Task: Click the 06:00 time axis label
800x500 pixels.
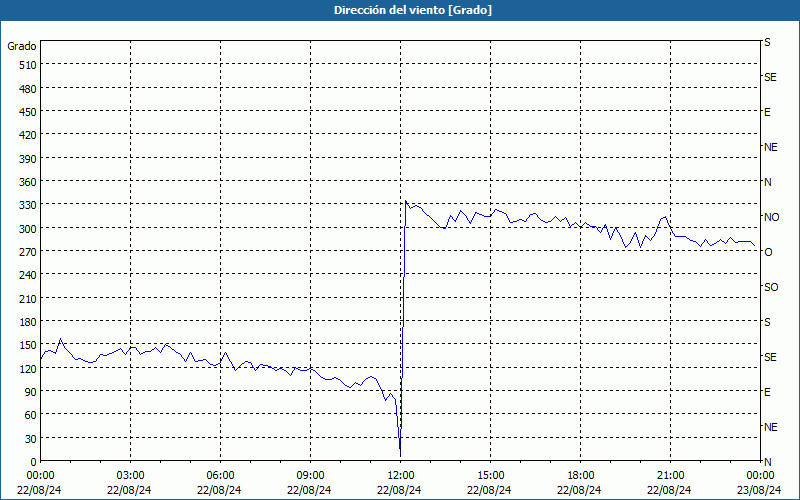Action: (x=220, y=476)
